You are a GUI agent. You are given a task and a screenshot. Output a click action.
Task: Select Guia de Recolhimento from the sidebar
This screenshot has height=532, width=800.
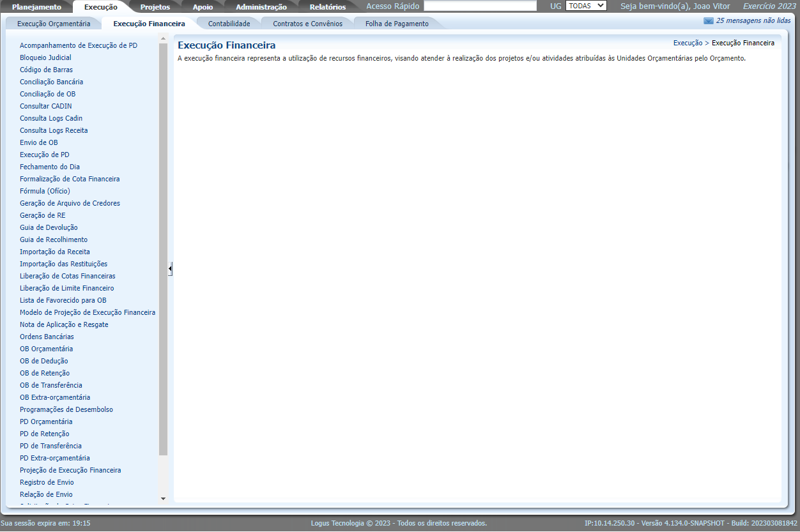tap(54, 239)
